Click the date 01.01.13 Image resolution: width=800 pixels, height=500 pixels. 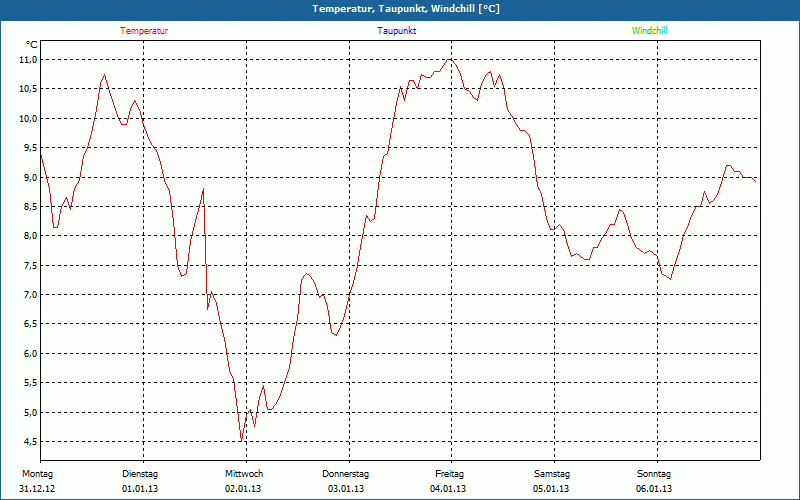140,489
